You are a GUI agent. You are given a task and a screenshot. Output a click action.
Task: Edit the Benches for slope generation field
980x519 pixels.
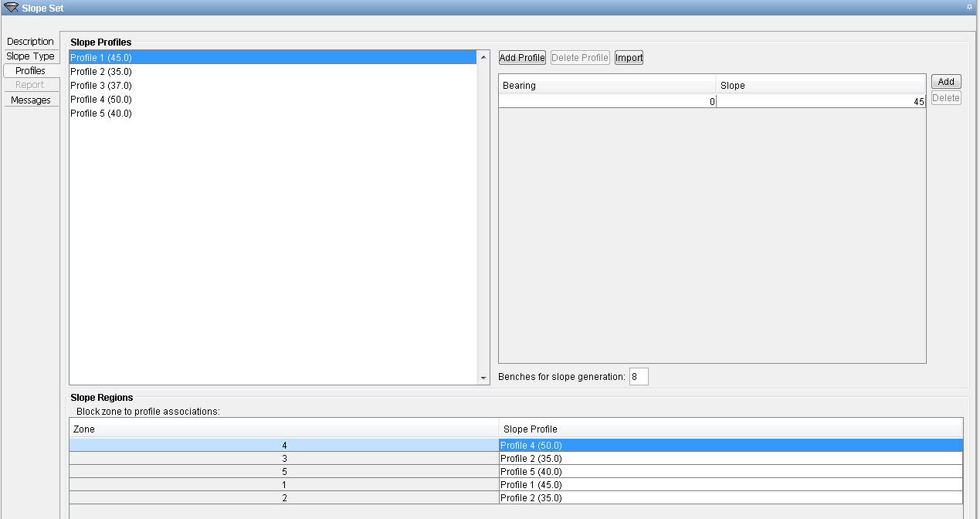pos(638,376)
